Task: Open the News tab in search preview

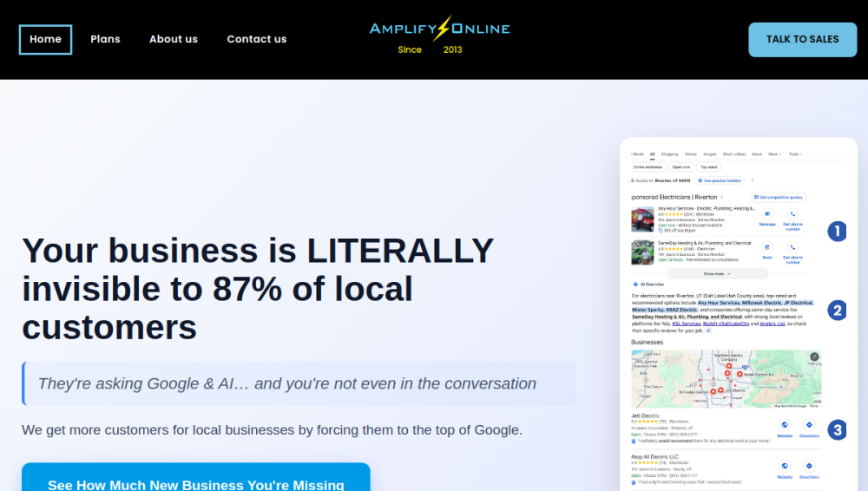Action: tap(757, 154)
